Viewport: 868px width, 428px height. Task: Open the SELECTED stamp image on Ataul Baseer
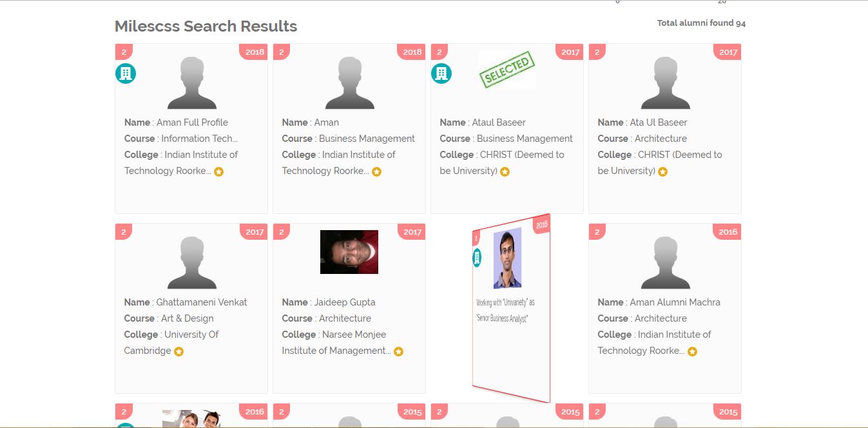click(507, 70)
